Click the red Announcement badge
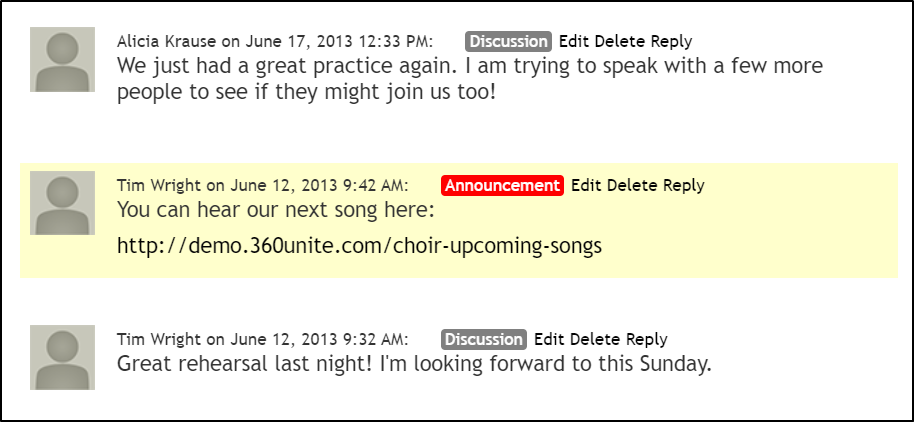914x422 pixels. click(x=502, y=185)
